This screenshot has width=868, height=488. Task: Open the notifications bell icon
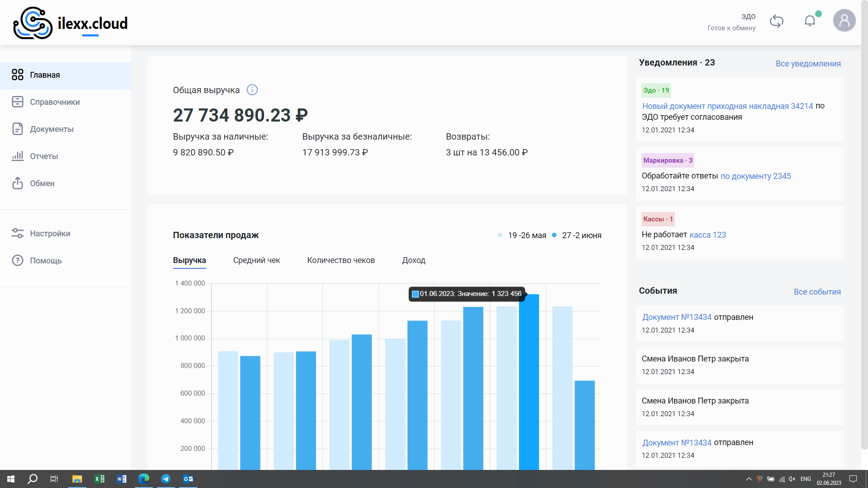point(810,21)
